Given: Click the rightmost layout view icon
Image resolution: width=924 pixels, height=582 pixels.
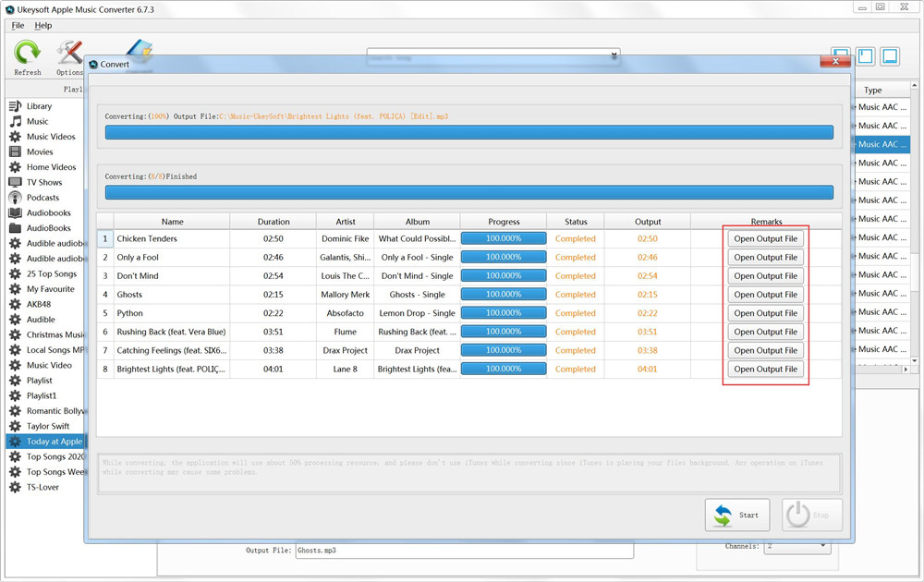Looking at the screenshot, I should (x=890, y=56).
